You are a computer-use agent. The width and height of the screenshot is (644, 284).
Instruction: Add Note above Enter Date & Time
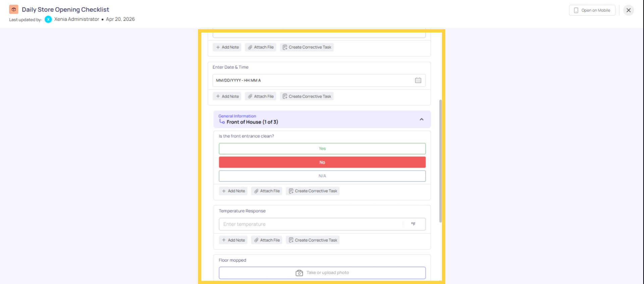pyautogui.click(x=227, y=47)
